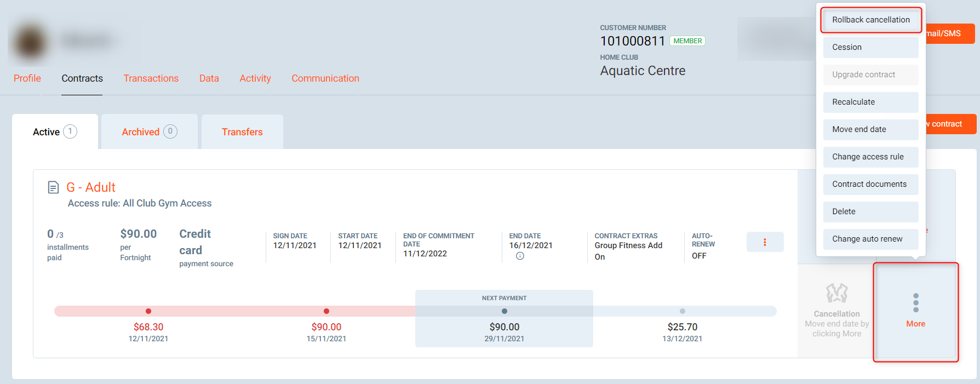Select Change auto renew option
The image size is (980, 384).
(870, 239)
